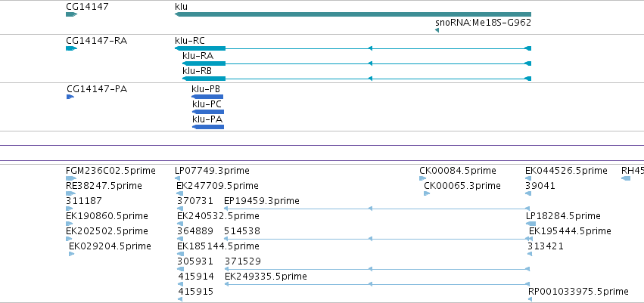Select the klu-PB protein bar
644x303 pixels.
[207, 97]
